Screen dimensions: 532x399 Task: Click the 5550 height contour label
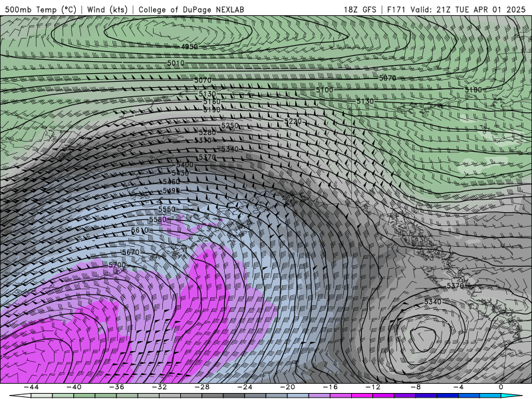[167, 209]
